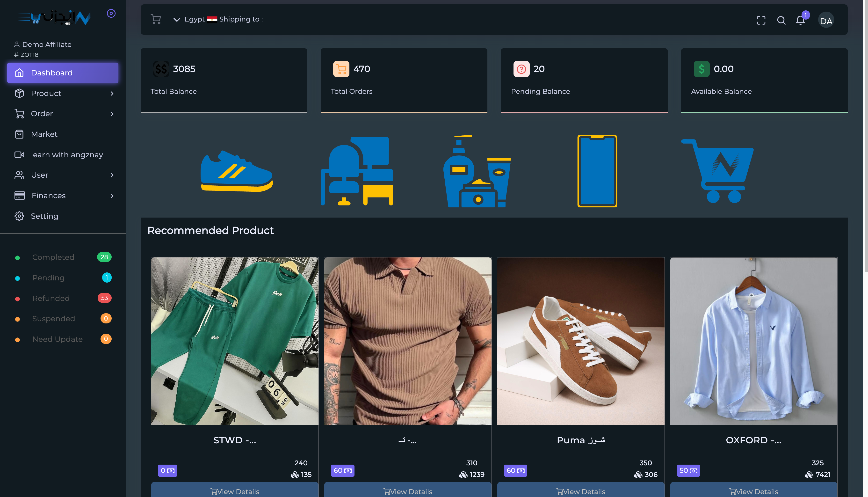
Task: Click the shopping cart icon in the header
Action: 156,19
